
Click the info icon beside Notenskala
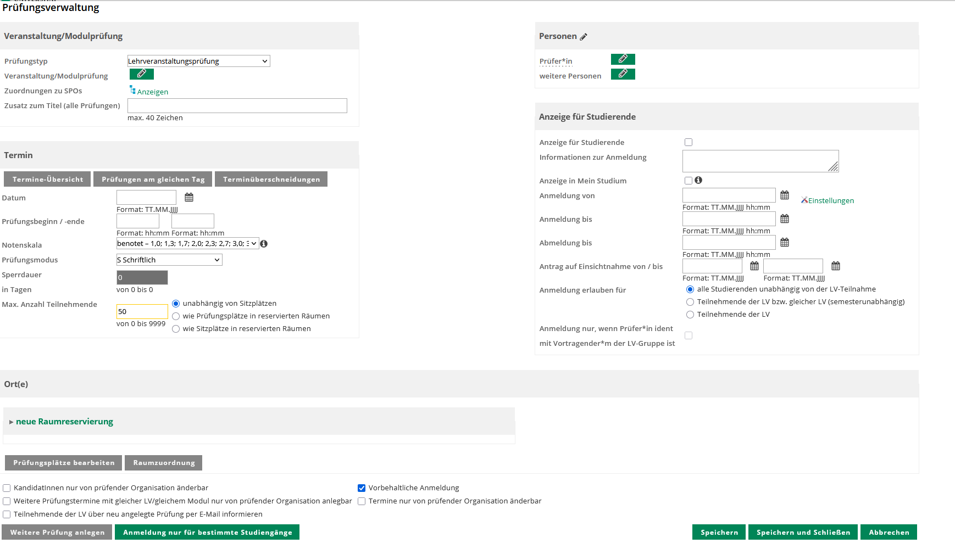click(264, 244)
